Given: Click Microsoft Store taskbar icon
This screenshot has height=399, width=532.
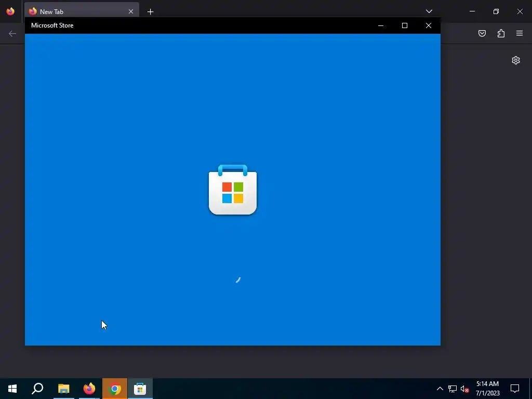Looking at the screenshot, I should tap(140, 389).
